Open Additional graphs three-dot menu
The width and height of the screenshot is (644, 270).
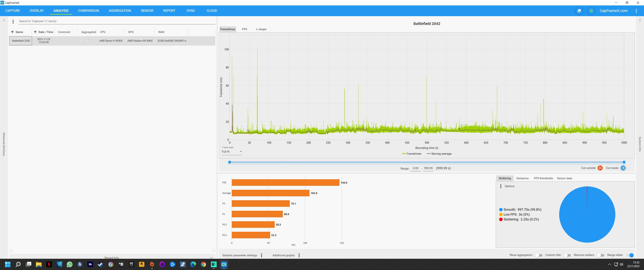pyautogui.click(x=299, y=255)
